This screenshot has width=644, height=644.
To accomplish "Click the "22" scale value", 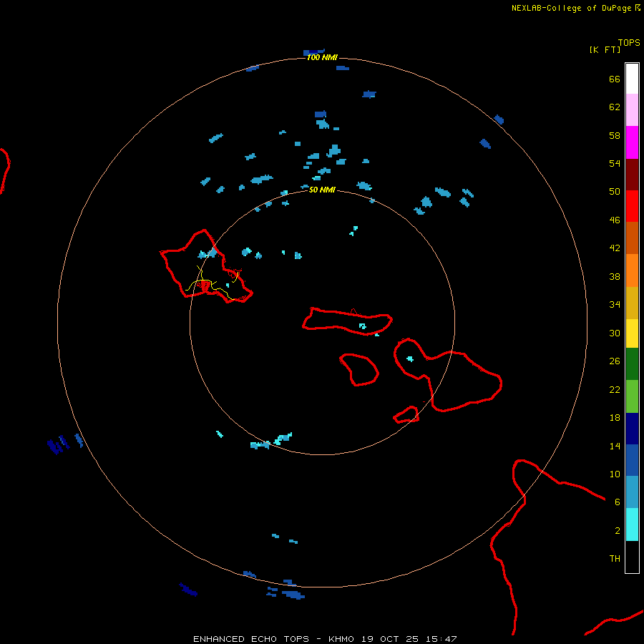I will pyautogui.click(x=615, y=390).
